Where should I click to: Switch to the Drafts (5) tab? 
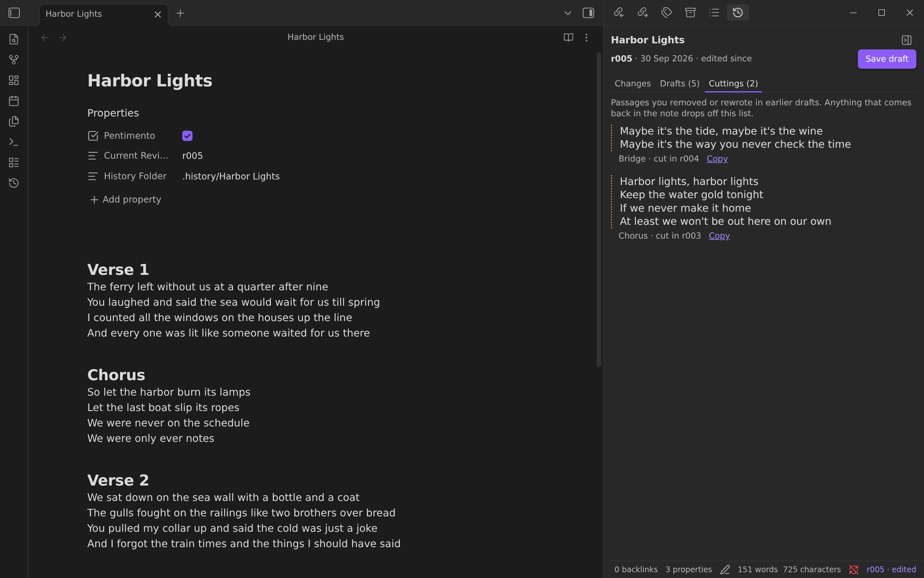[680, 84]
